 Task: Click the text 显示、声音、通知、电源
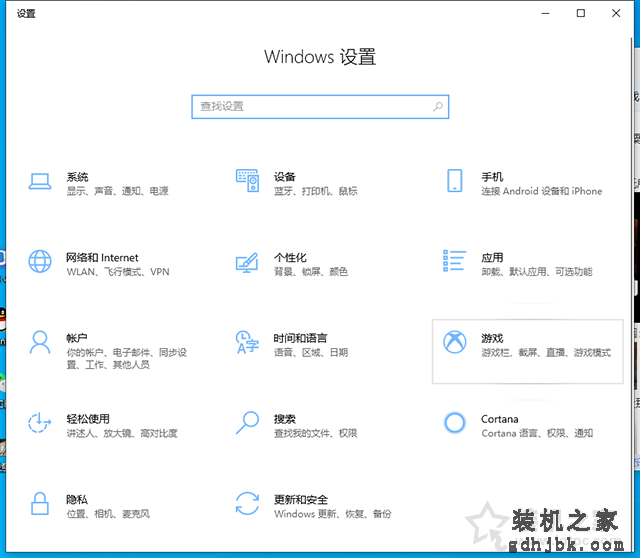(x=118, y=191)
